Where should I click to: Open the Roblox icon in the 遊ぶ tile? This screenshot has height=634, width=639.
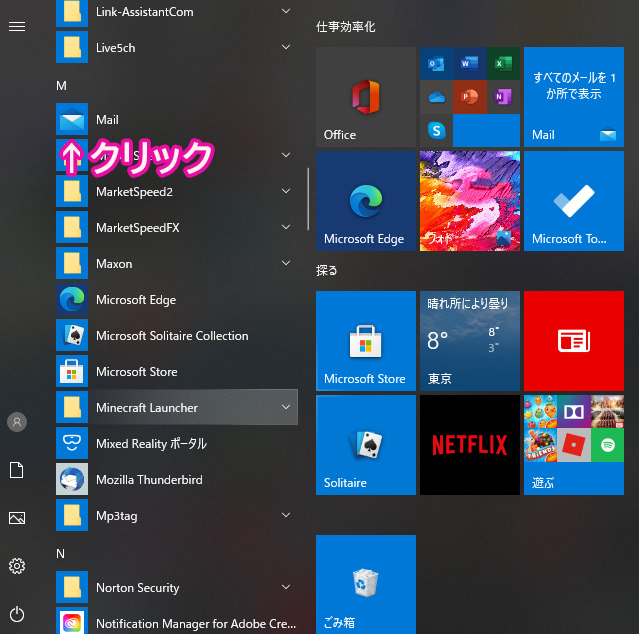click(574, 445)
